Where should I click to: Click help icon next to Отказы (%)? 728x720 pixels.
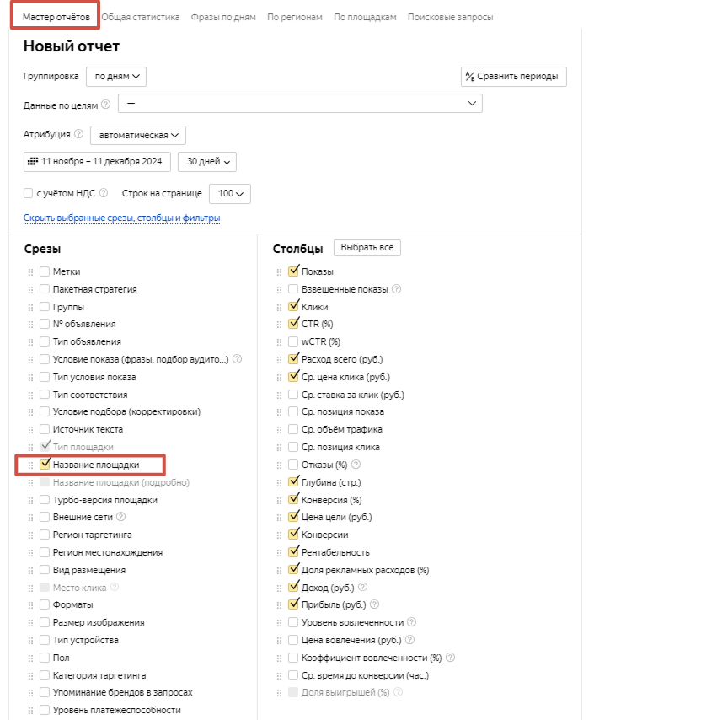pyautogui.click(x=356, y=465)
